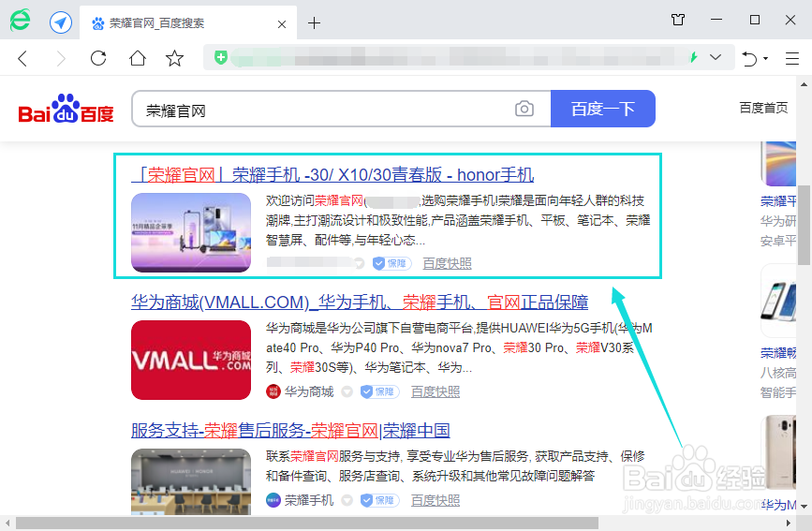Open the browser hamburger menu
This screenshot has height=531, width=812.
pos(791,58)
